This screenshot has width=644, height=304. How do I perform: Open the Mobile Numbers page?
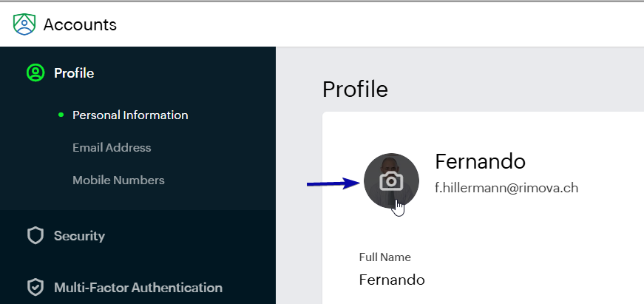click(x=118, y=180)
